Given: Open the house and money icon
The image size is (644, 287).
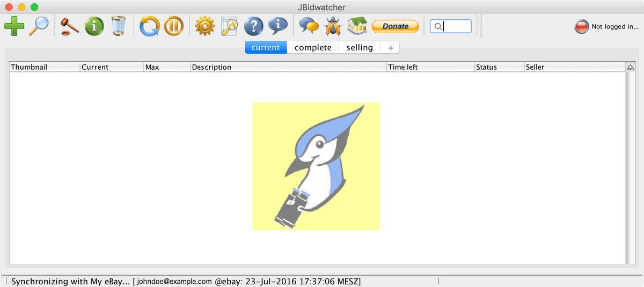Looking at the screenshot, I should (357, 26).
